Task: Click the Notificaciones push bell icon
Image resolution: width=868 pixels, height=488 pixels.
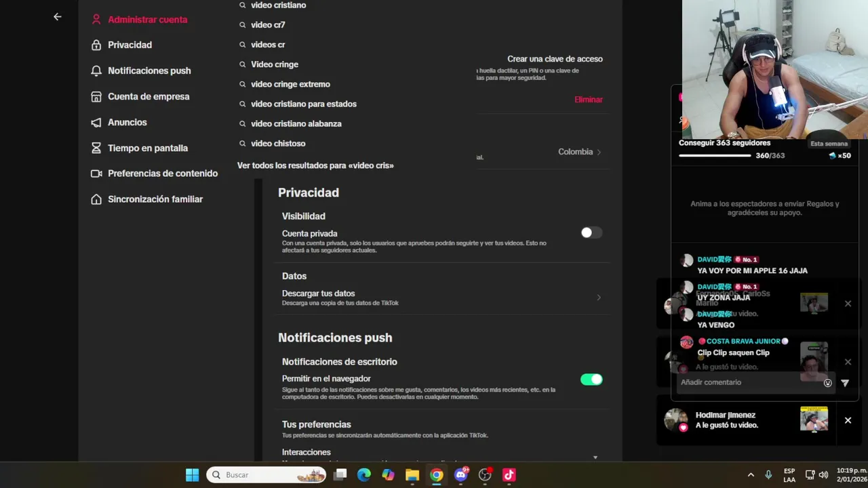Action: (96, 70)
